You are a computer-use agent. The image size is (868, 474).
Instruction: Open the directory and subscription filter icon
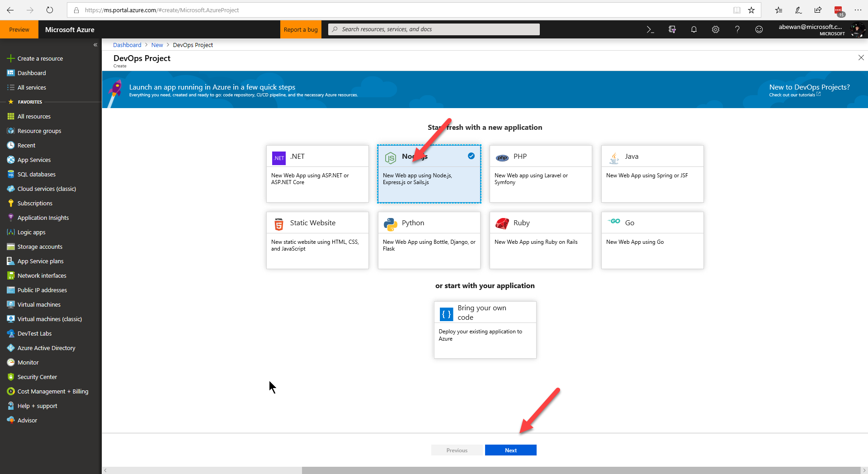(672, 29)
